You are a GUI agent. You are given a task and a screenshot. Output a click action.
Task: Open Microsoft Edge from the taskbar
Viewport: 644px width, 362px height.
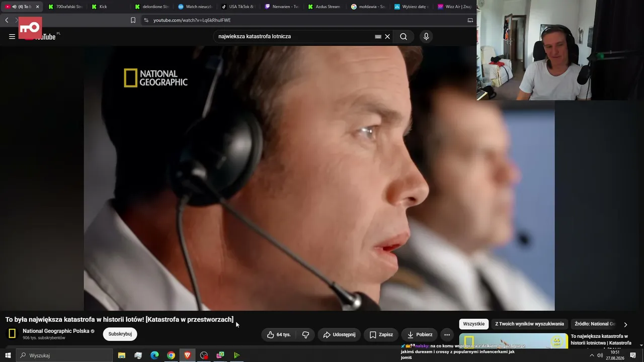point(154,355)
